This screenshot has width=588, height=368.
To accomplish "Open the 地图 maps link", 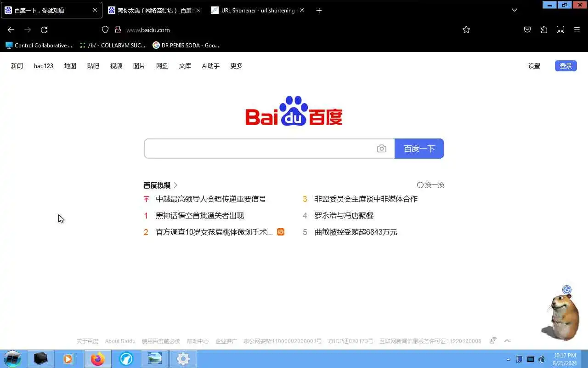I will point(70,66).
